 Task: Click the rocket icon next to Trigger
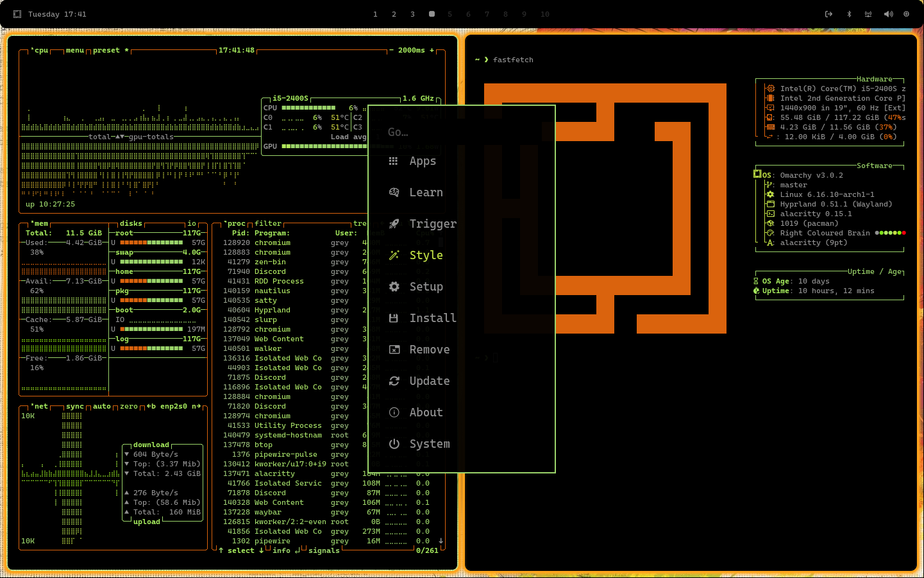(x=394, y=224)
